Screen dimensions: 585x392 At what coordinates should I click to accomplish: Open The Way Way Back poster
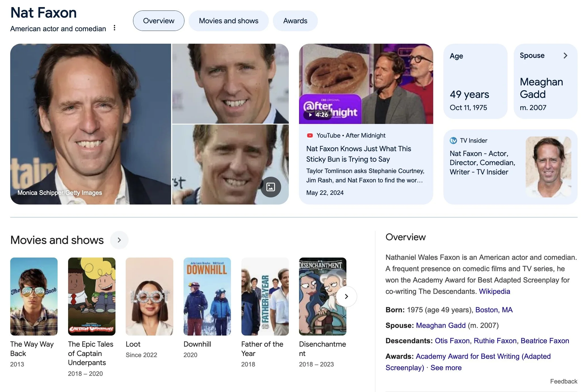[x=34, y=296]
